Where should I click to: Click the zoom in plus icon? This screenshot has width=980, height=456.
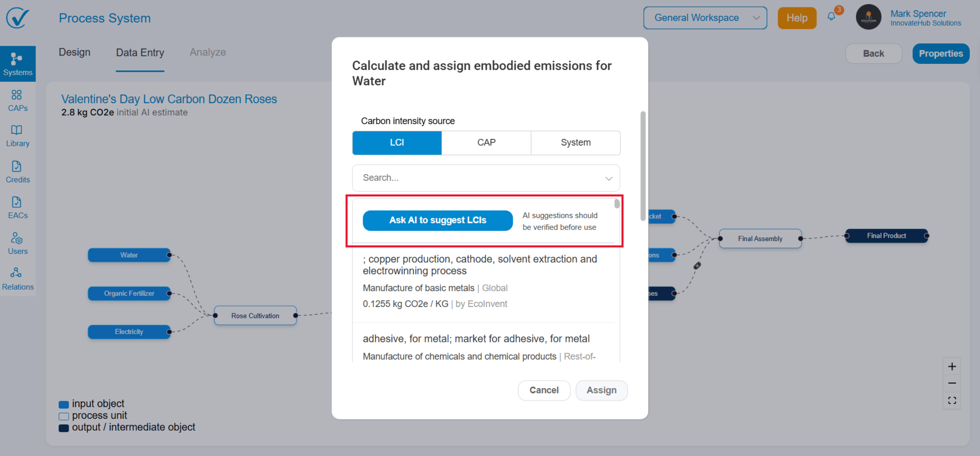[x=952, y=367]
